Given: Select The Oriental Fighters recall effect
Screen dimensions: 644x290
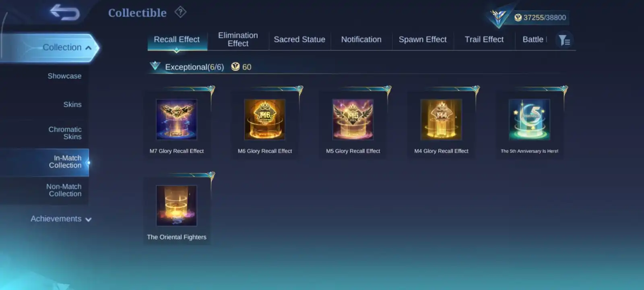Looking at the screenshot, I should 177,206.
